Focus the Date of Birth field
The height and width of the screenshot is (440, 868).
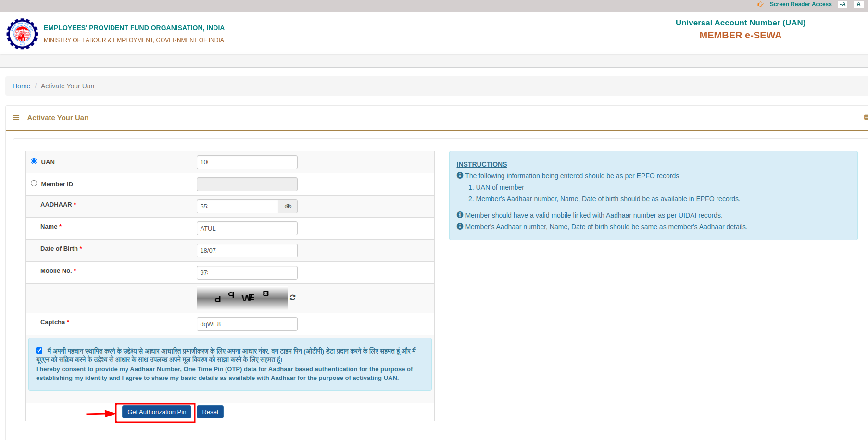click(247, 251)
